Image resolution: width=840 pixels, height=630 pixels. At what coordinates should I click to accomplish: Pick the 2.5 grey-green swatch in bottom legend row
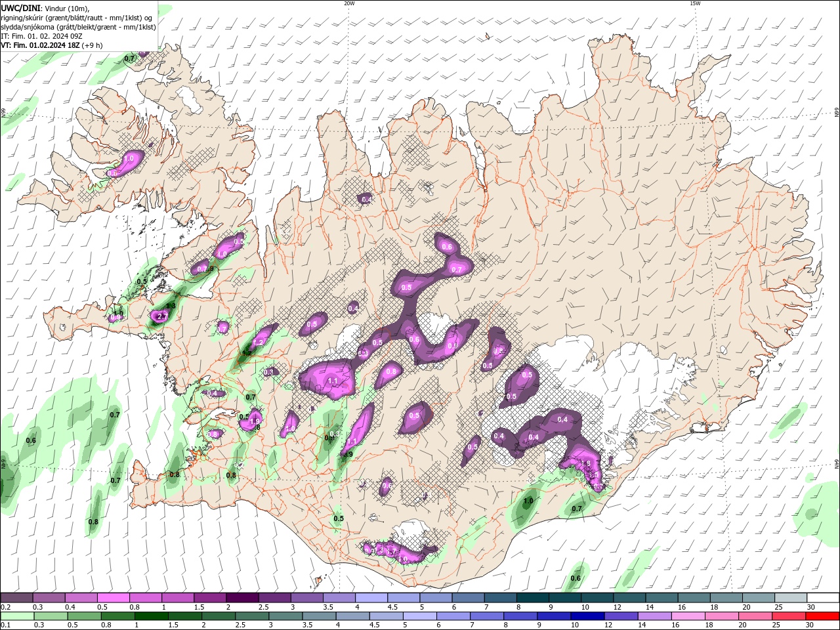pos(252,616)
